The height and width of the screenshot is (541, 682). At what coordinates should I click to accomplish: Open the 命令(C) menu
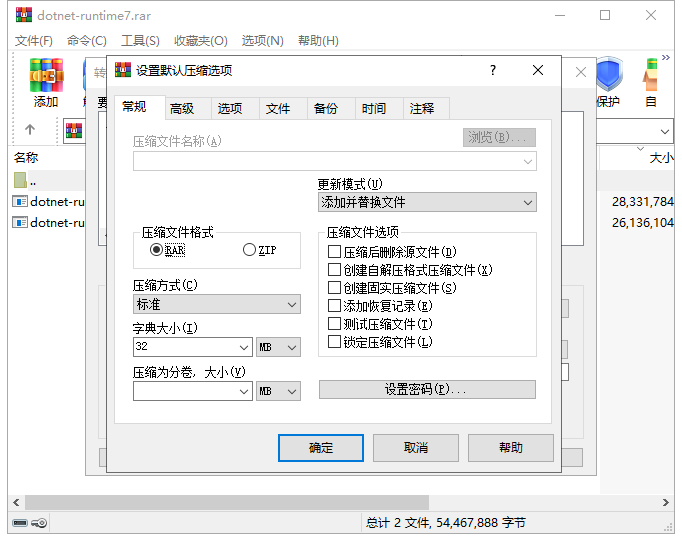click(x=87, y=40)
